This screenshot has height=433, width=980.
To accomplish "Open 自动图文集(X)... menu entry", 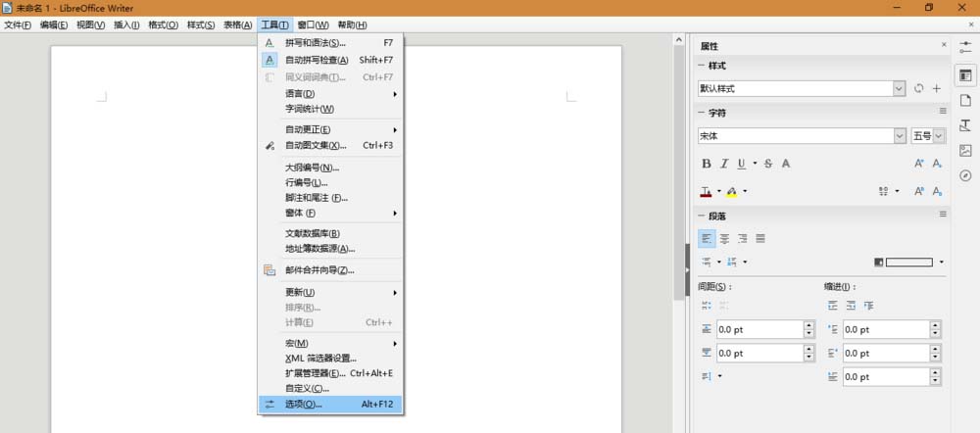I will pos(330,145).
